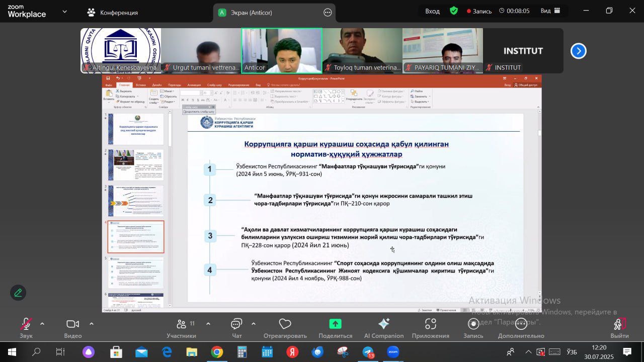Open the Чат chat panel

pyautogui.click(x=236, y=324)
